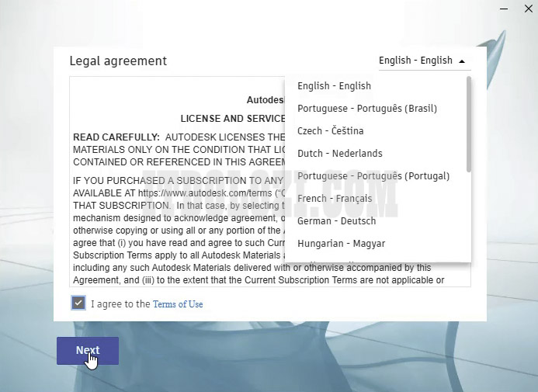This screenshot has height=392, width=538.
Task: Click the LICENSE AND SERVICE heading
Action: [x=233, y=119]
